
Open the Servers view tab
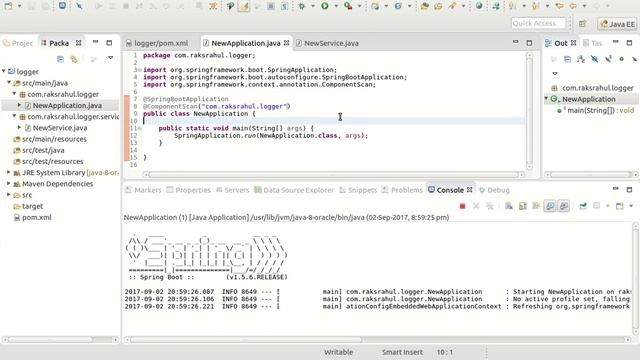click(x=232, y=190)
